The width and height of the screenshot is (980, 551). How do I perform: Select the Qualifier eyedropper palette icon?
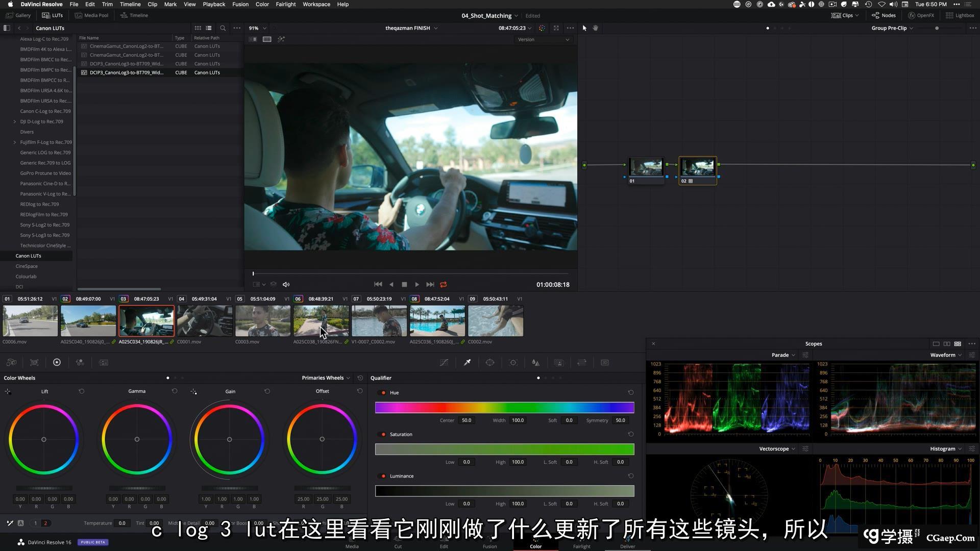[467, 363]
